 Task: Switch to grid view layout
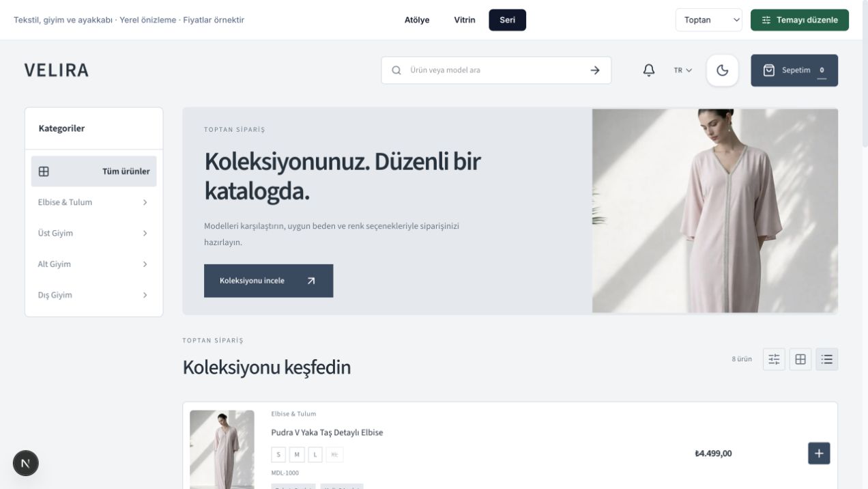800,359
